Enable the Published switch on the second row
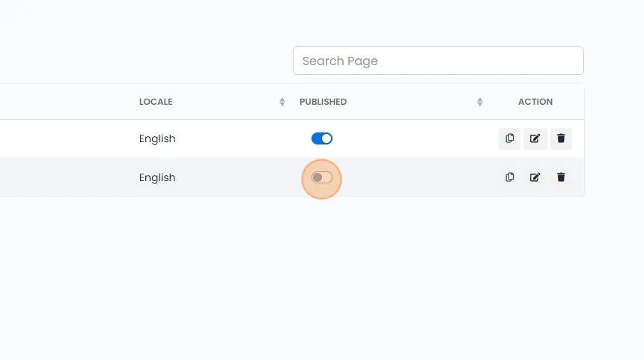 pos(321,177)
